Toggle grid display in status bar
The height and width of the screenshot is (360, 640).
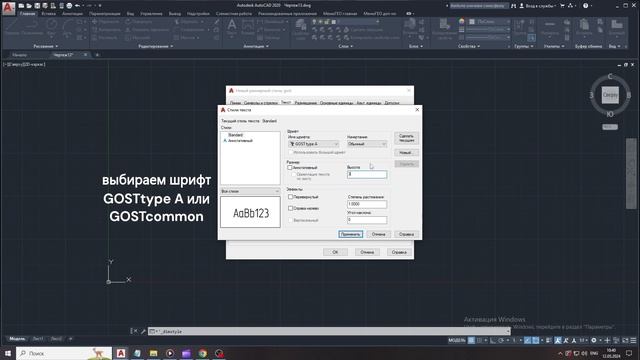click(x=471, y=340)
